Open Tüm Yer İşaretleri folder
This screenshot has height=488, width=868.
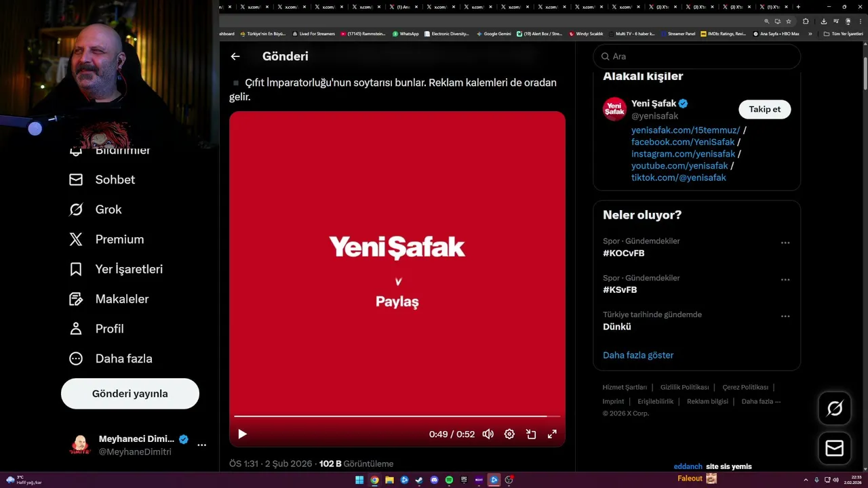(843, 34)
